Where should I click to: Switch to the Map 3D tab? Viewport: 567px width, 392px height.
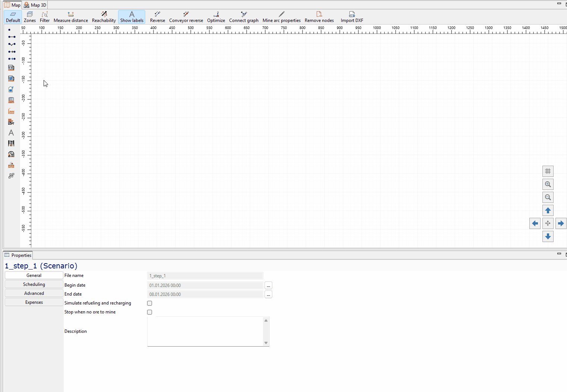pos(35,5)
